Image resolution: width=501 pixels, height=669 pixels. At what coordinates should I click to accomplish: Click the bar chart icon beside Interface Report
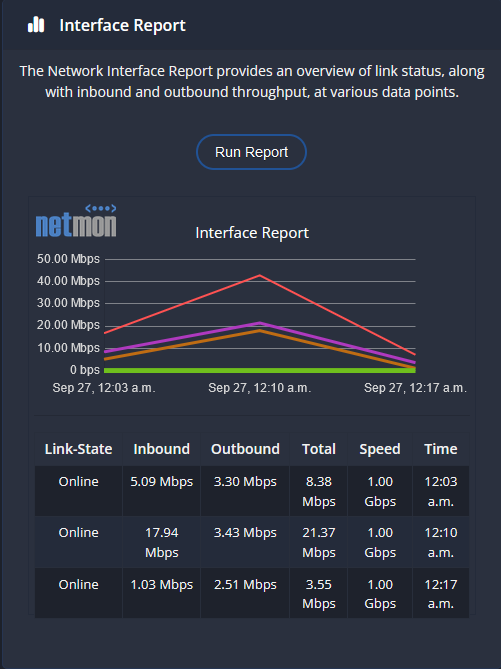[x=36, y=25]
